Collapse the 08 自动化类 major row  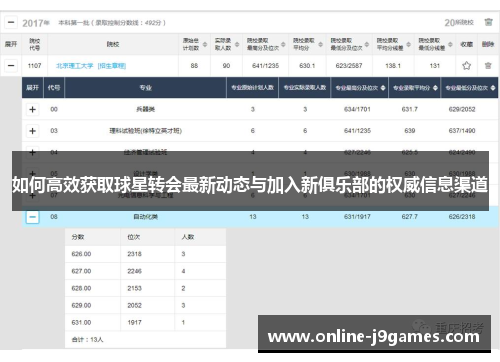coord(32,217)
